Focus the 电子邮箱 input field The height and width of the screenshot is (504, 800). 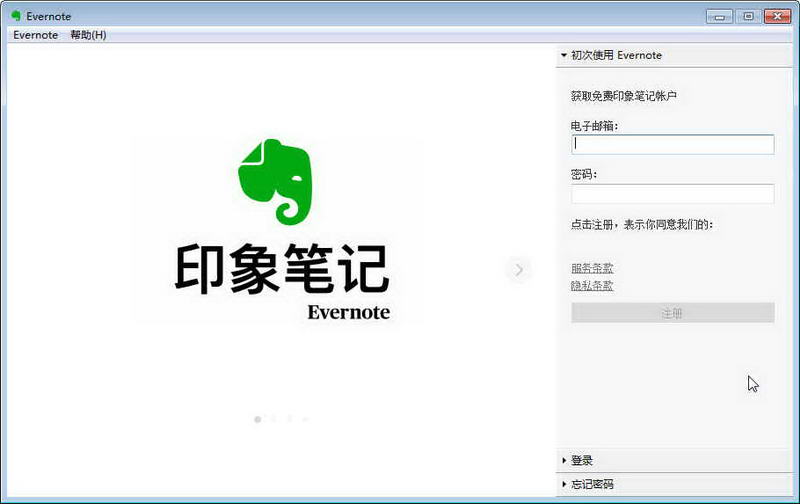tap(672, 144)
